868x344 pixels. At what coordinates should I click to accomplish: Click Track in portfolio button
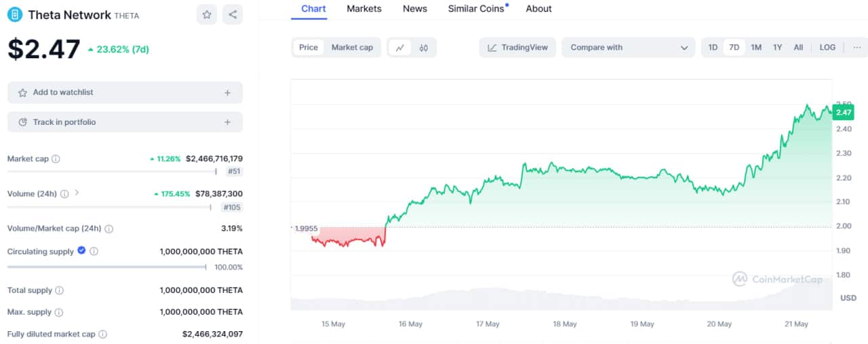125,122
